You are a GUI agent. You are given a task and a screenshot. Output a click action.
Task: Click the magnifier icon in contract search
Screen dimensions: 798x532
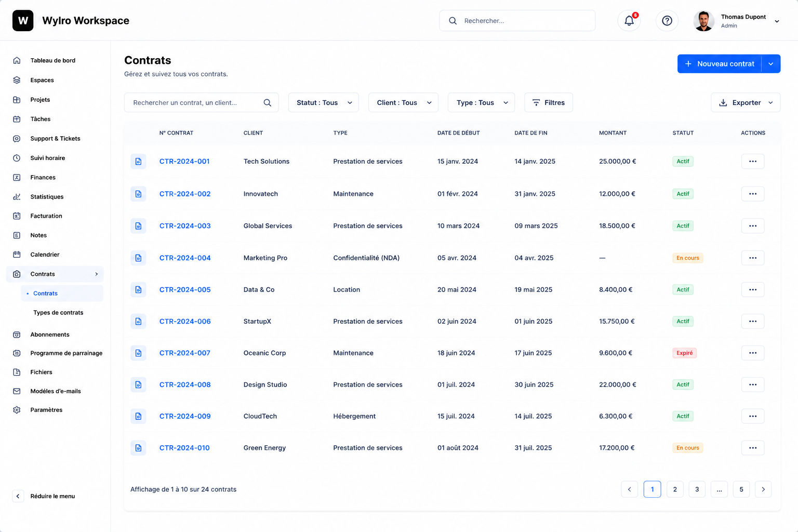coord(268,103)
